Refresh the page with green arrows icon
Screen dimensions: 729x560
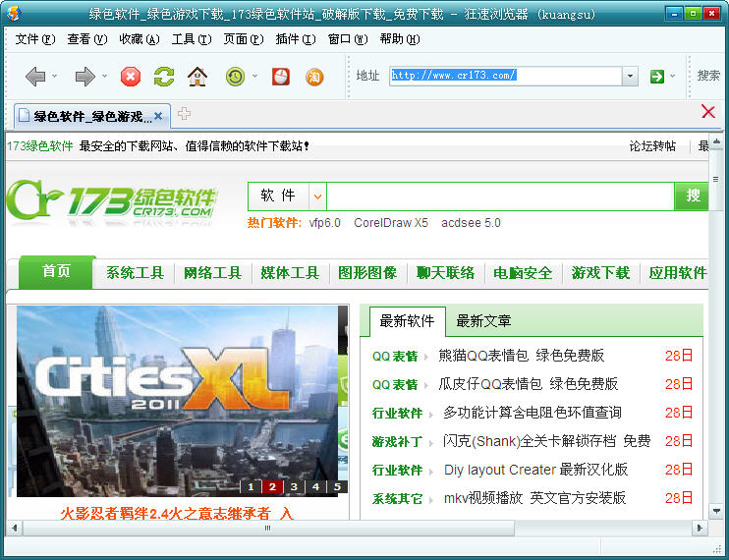(164, 77)
